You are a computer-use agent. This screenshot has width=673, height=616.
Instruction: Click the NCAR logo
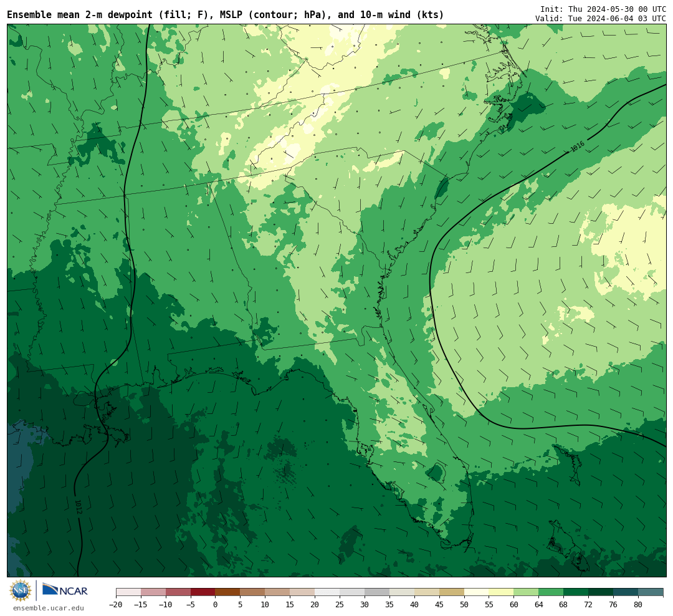pos(65,590)
